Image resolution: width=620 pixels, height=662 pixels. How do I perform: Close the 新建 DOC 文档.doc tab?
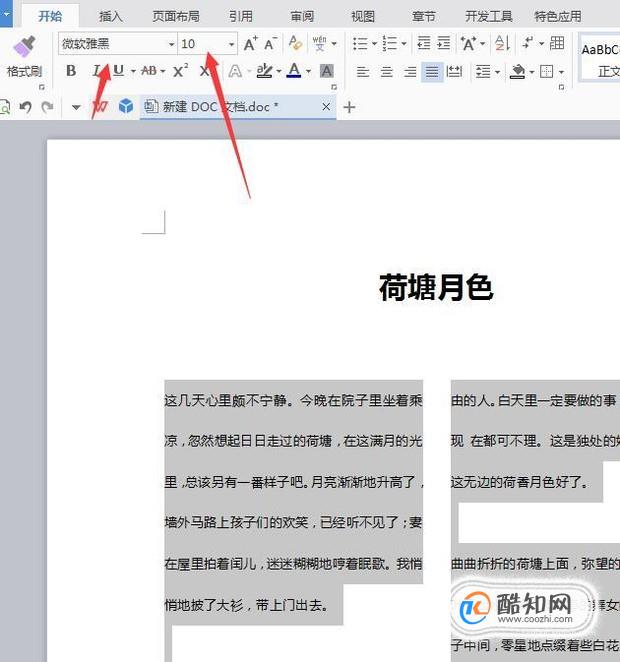pos(326,107)
